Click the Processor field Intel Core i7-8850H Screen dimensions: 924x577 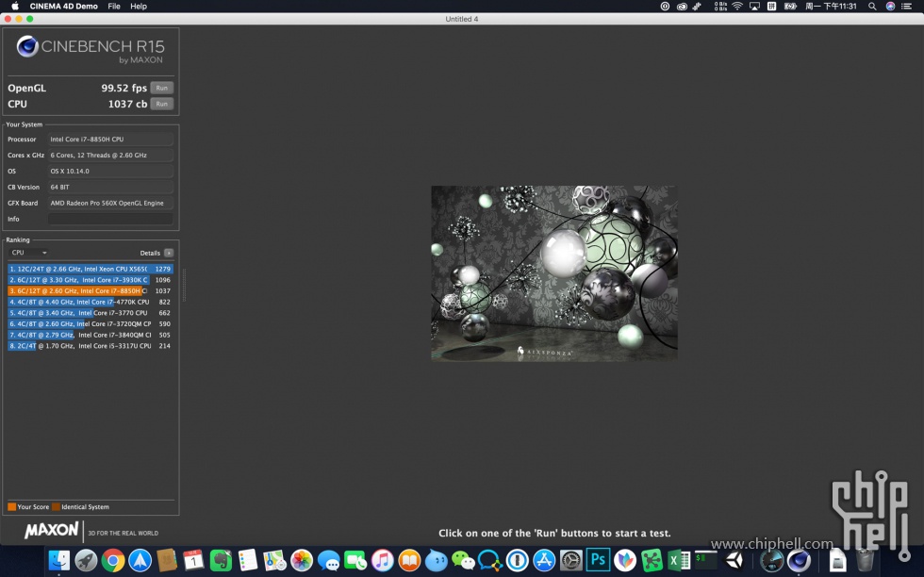click(x=110, y=140)
